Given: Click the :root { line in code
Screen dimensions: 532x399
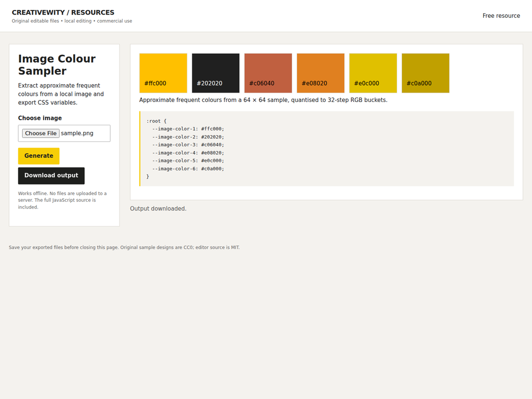Looking at the screenshot, I should (x=156, y=121).
